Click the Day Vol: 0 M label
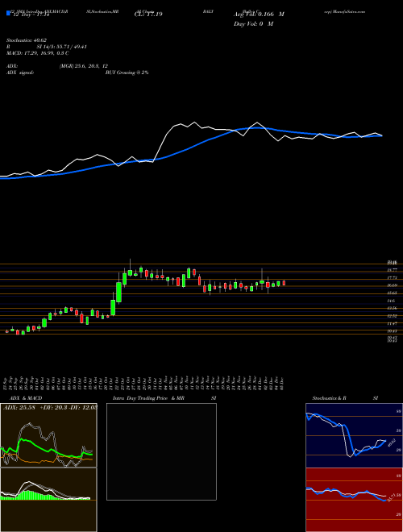Image resolution: width=403 pixels, height=532 pixels. point(253,24)
